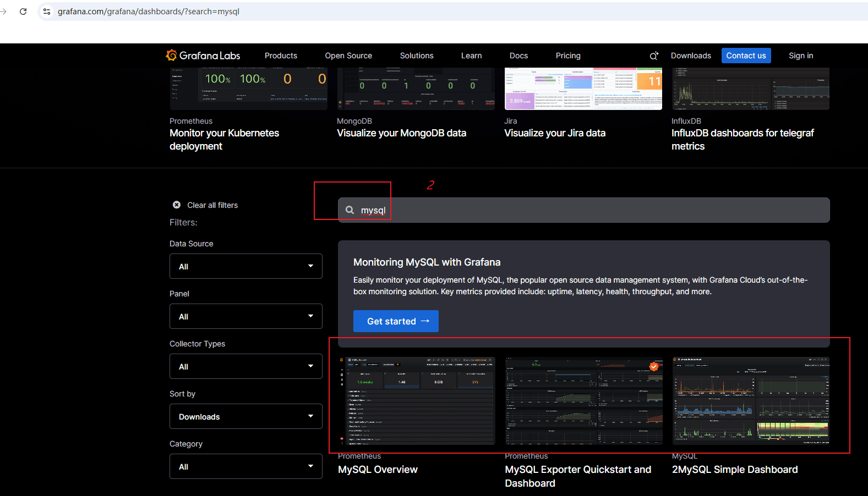Click Sign in
This screenshot has height=496, width=868.
pos(800,56)
